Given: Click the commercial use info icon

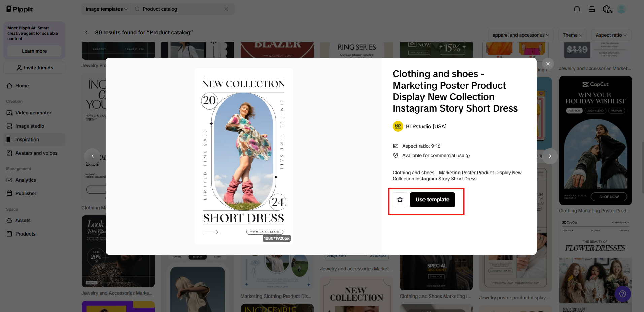Looking at the screenshot, I should 468,156.
